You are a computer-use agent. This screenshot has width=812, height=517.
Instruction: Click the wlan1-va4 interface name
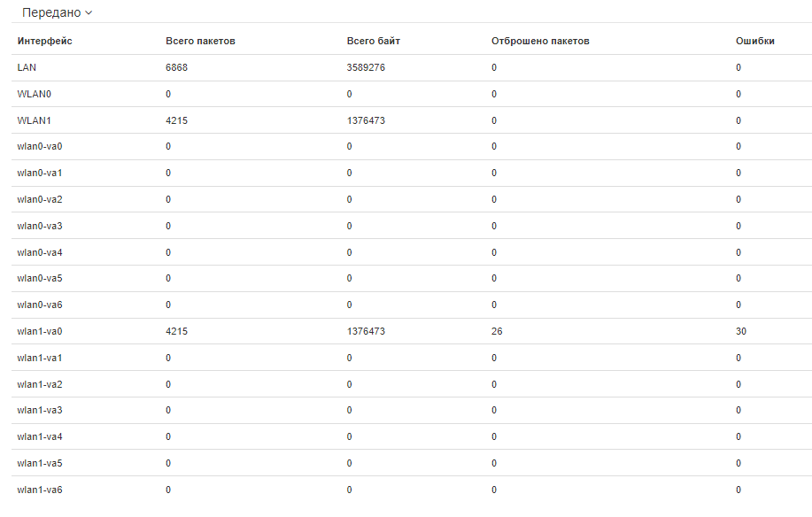[x=40, y=436]
